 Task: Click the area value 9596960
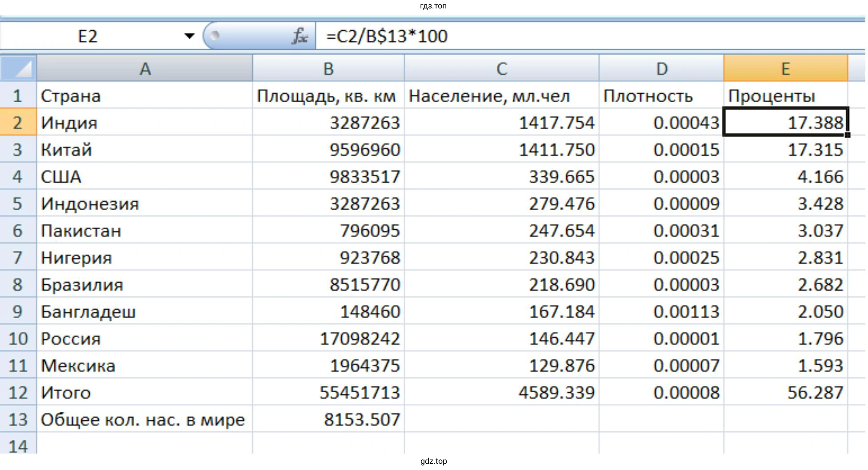[x=328, y=150]
